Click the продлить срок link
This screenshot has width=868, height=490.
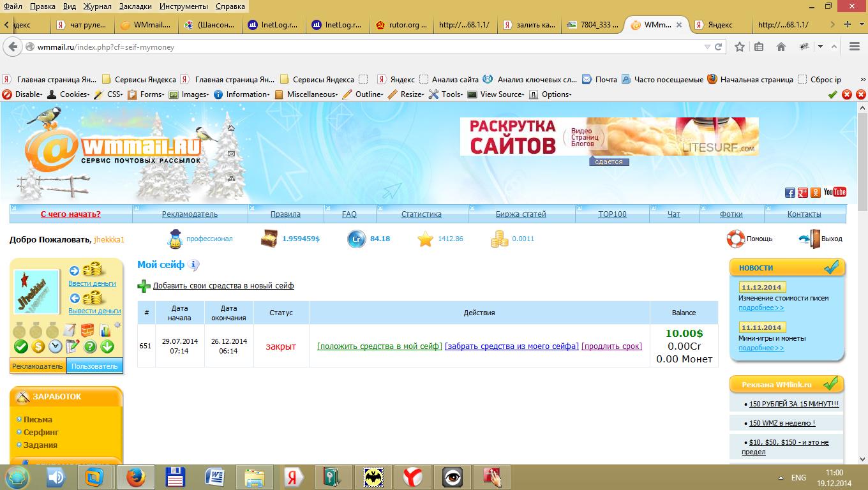pyautogui.click(x=611, y=346)
